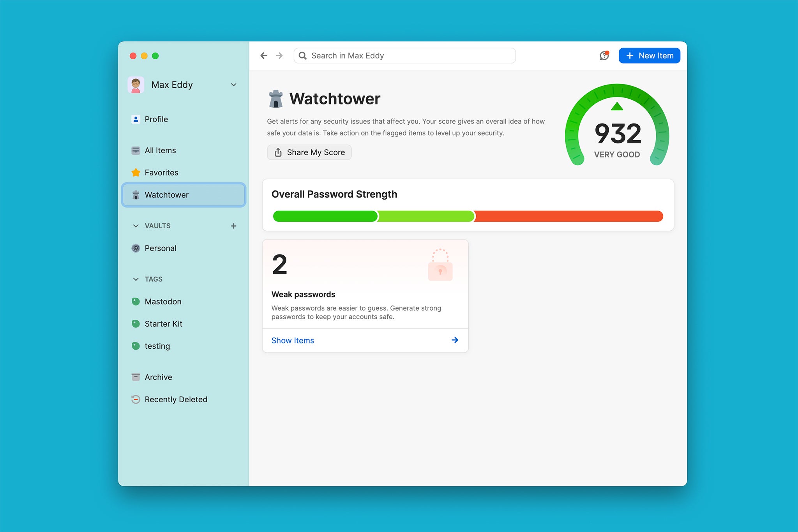Click the Personal vault gear icon
Viewport: 798px width, 532px height.
tap(135, 248)
